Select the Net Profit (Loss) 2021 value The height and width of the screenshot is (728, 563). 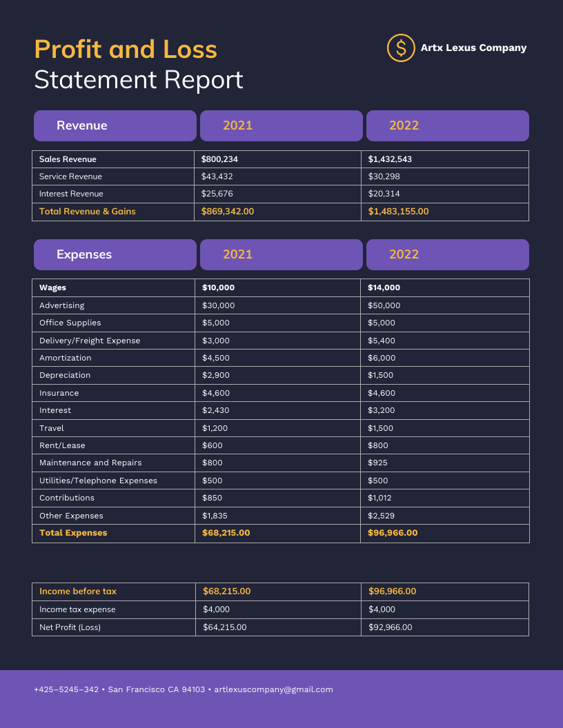click(x=225, y=627)
